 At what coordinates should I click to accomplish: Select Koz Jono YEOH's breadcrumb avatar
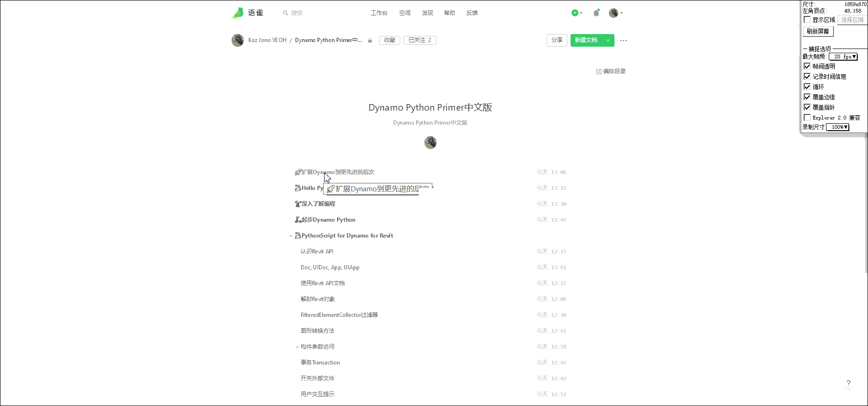(238, 40)
